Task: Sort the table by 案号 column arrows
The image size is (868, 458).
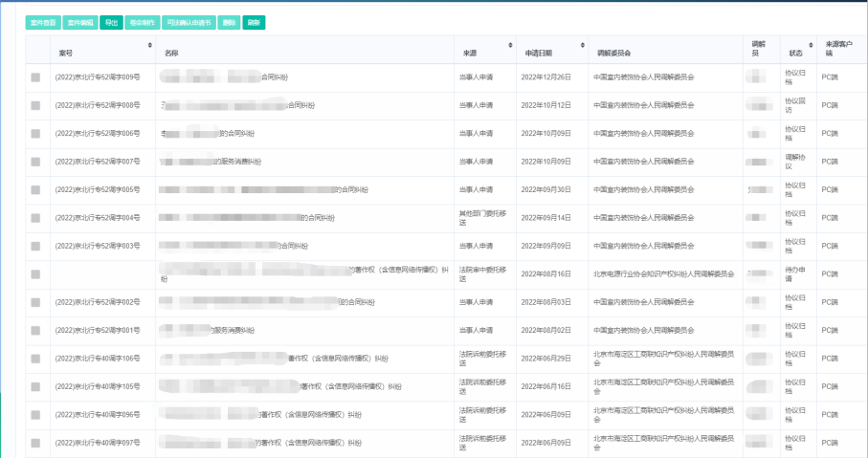Action: pyautogui.click(x=148, y=45)
